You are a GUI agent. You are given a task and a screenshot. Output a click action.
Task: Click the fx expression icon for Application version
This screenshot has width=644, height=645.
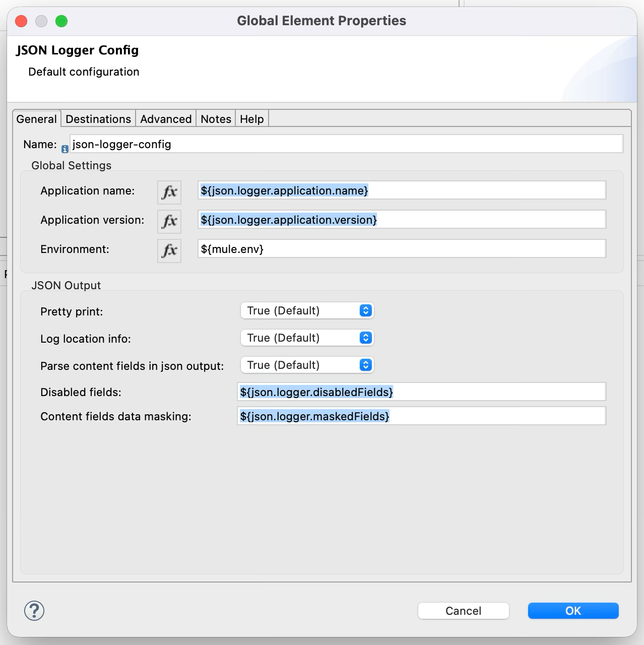point(169,221)
